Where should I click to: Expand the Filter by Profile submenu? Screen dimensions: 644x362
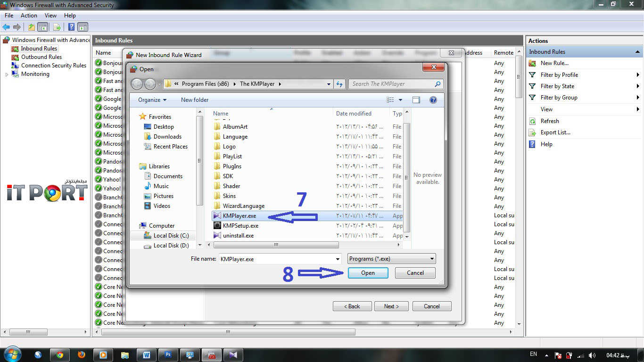pyautogui.click(x=638, y=75)
